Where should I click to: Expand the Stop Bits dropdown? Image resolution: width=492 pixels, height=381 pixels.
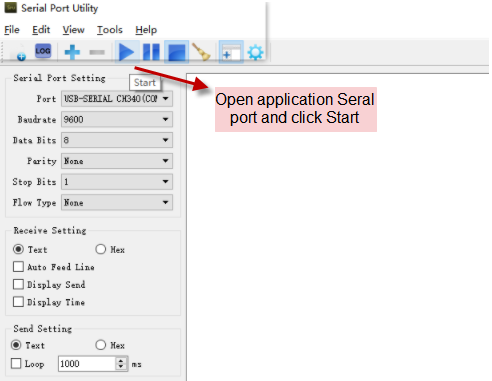tap(117, 182)
